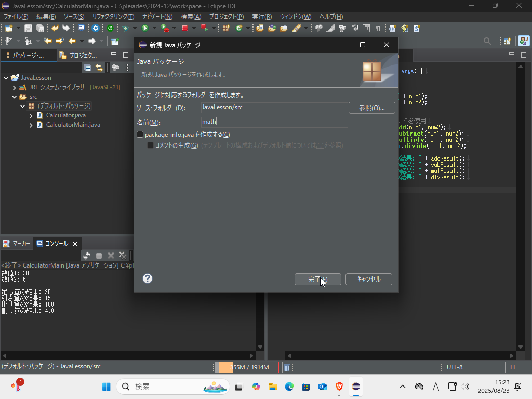This screenshot has height=399, width=532.
Task: Select the Java perspective icon
Action: [x=524, y=41]
